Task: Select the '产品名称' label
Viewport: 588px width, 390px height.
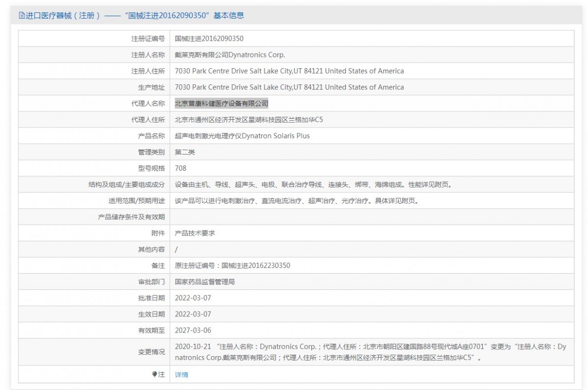Action: point(151,136)
